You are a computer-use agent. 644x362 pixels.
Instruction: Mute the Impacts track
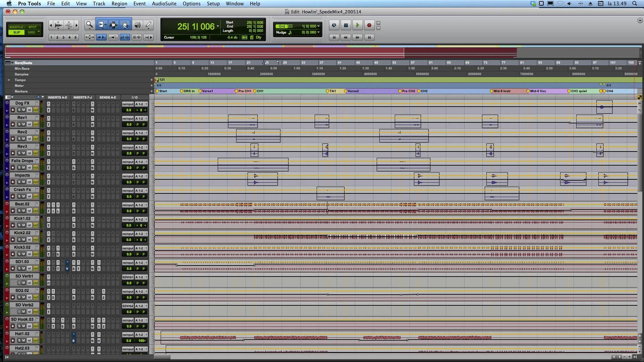tap(24, 182)
